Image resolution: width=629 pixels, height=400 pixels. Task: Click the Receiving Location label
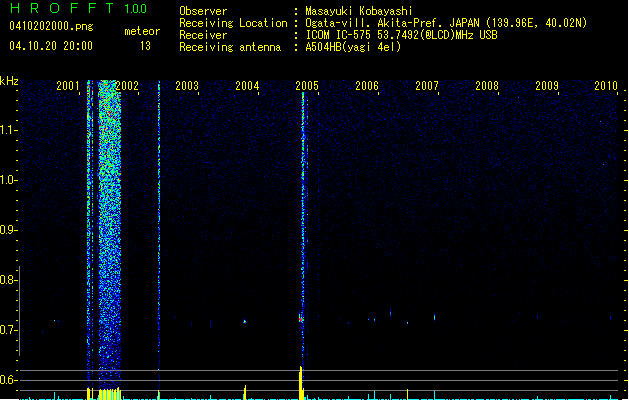click(233, 23)
